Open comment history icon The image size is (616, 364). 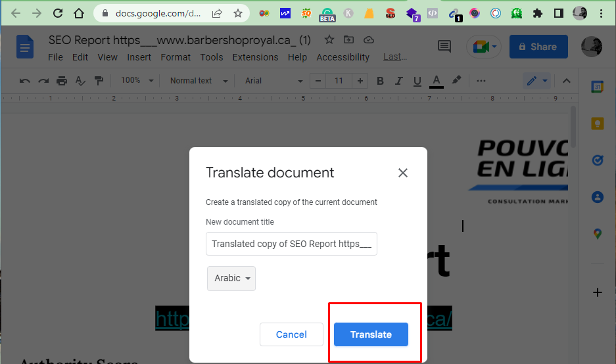(444, 47)
